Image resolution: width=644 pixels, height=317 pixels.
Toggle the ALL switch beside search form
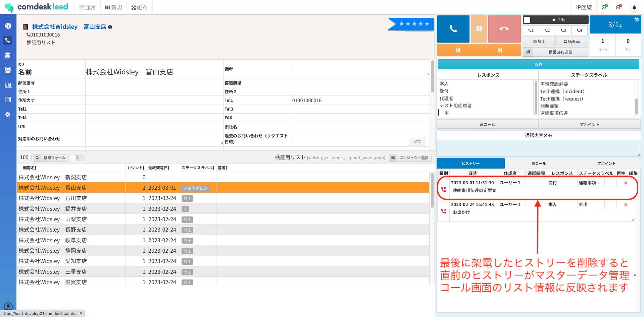coord(77,158)
